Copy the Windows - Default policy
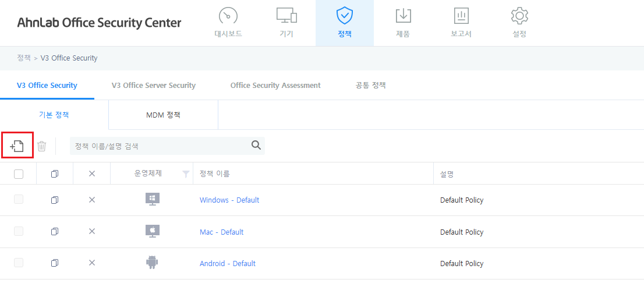This screenshot has width=644, height=283. [55, 200]
